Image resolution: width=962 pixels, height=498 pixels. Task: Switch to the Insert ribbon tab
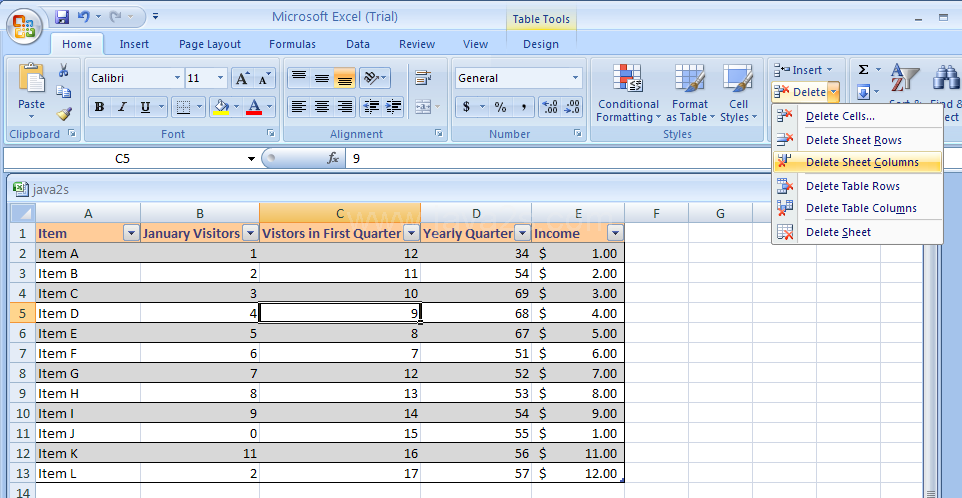tap(134, 44)
